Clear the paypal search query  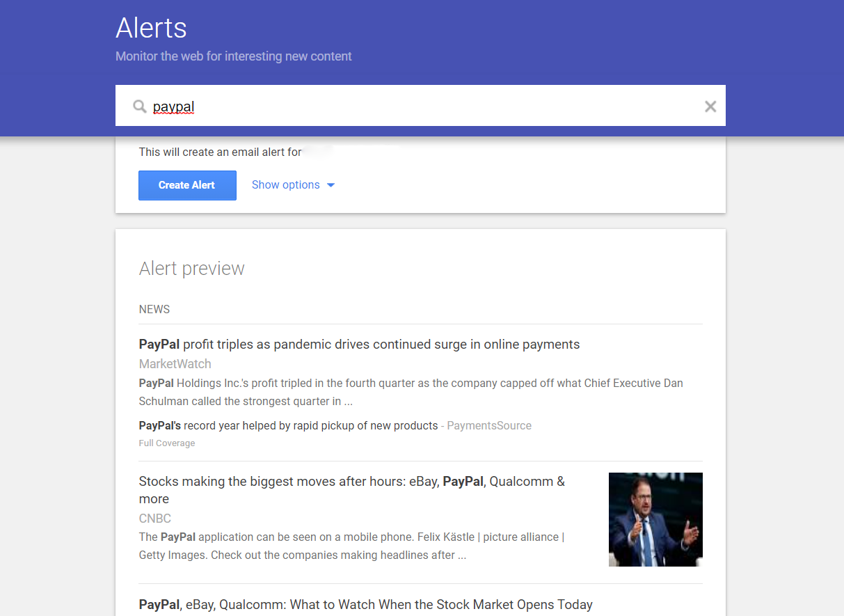[710, 106]
